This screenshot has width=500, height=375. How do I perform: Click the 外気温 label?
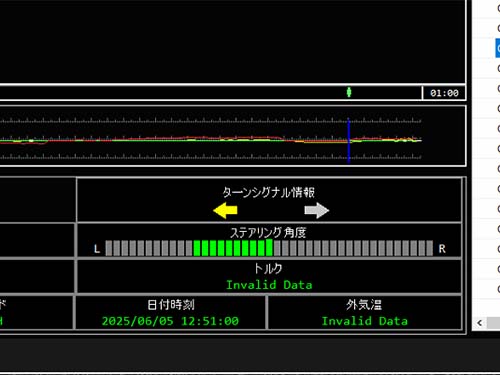[364, 305]
